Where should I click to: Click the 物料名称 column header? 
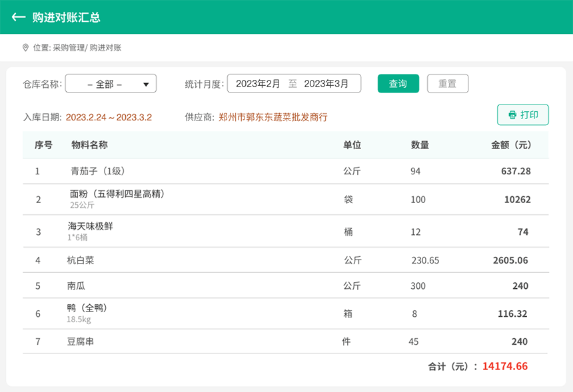(89, 145)
